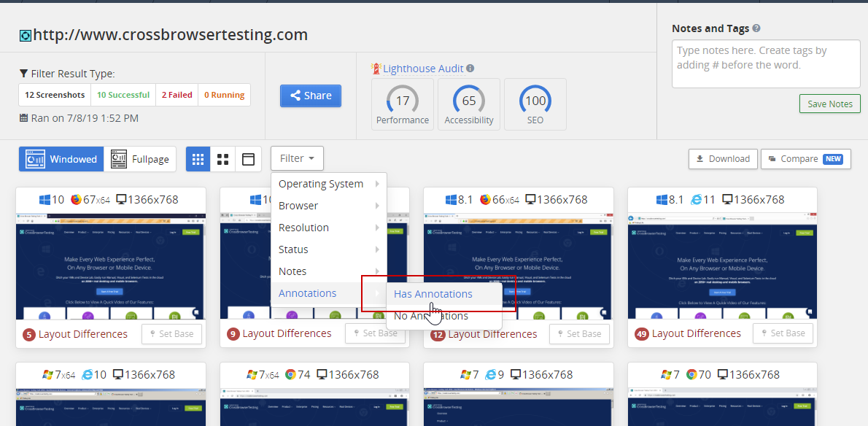
Task: Open the Windows 8.1 IE 11 screenshot thumbnail
Action: (x=722, y=267)
